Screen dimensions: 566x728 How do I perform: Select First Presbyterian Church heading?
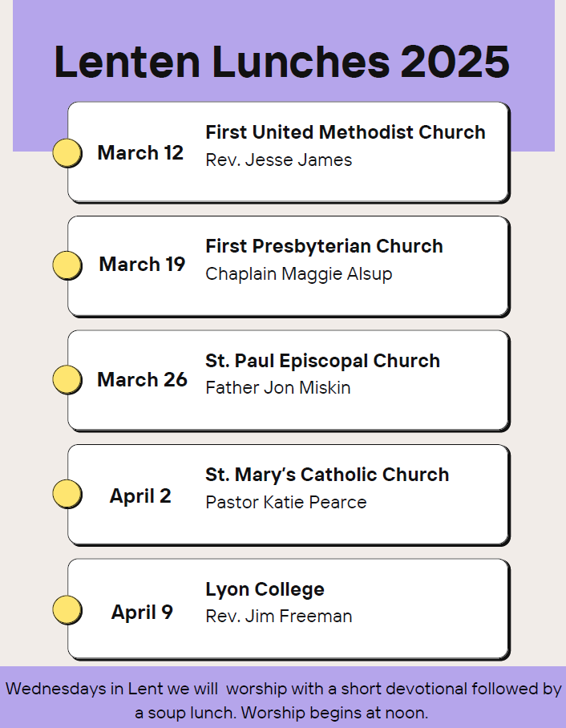(324, 246)
